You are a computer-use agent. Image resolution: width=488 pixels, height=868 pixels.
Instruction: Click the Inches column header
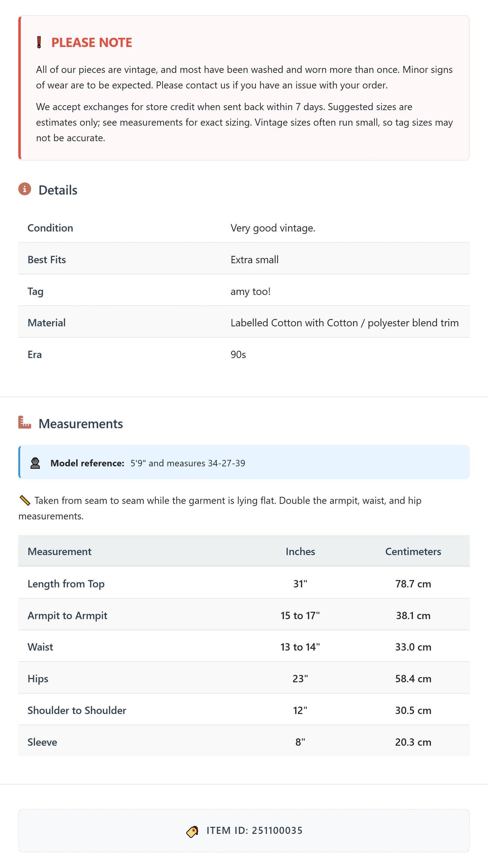point(300,552)
